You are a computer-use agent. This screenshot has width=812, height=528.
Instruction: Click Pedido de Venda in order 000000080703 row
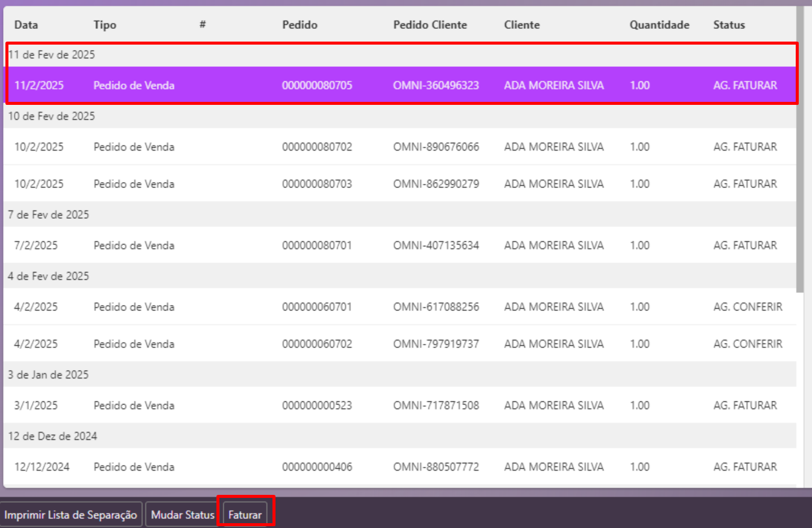[x=134, y=184]
